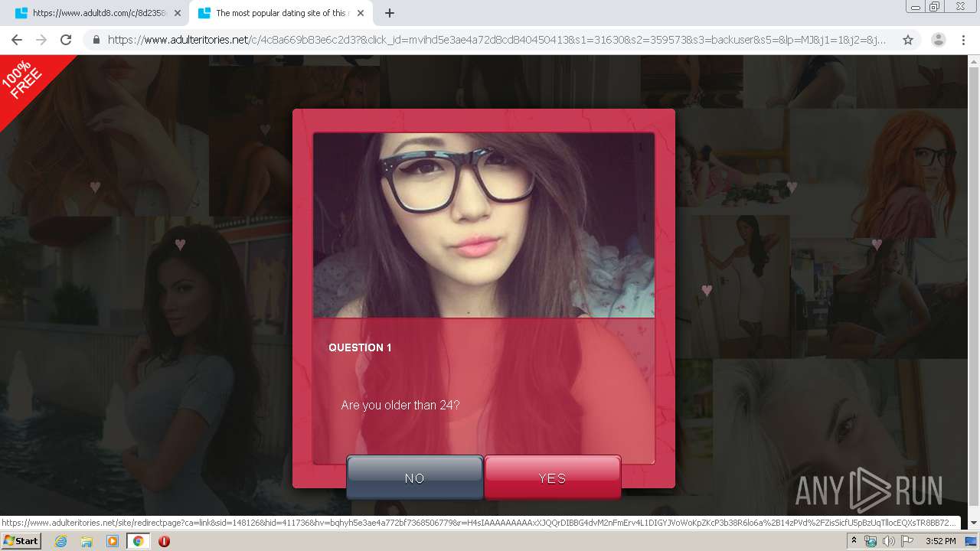This screenshot has width=980, height=551.
Task: Show hidden system tray icons
Action: (854, 541)
